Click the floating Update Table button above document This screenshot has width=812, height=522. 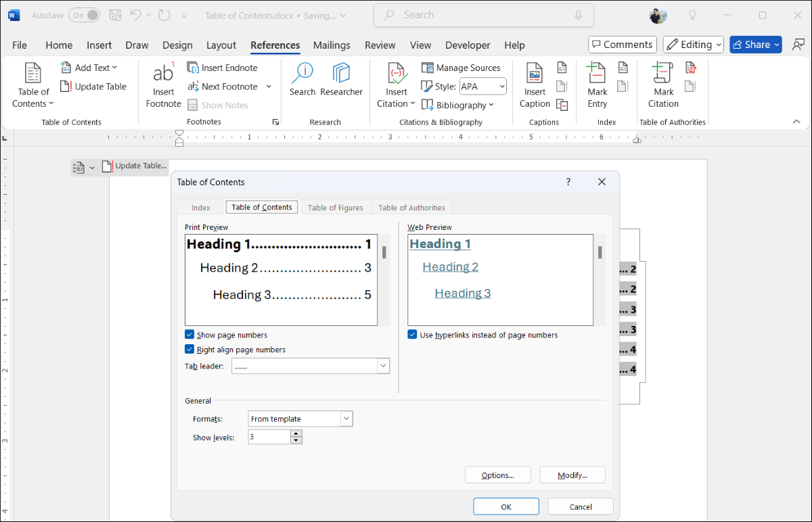coord(134,166)
